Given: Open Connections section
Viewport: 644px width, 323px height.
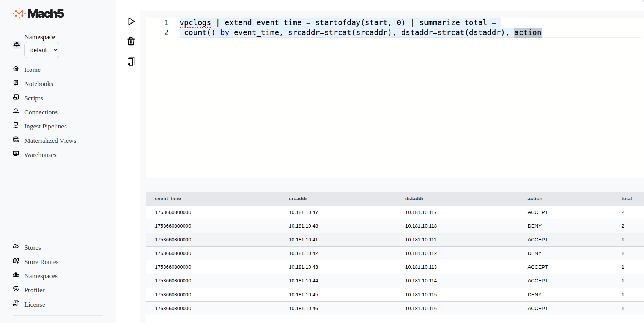Looking at the screenshot, I should tap(41, 112).
